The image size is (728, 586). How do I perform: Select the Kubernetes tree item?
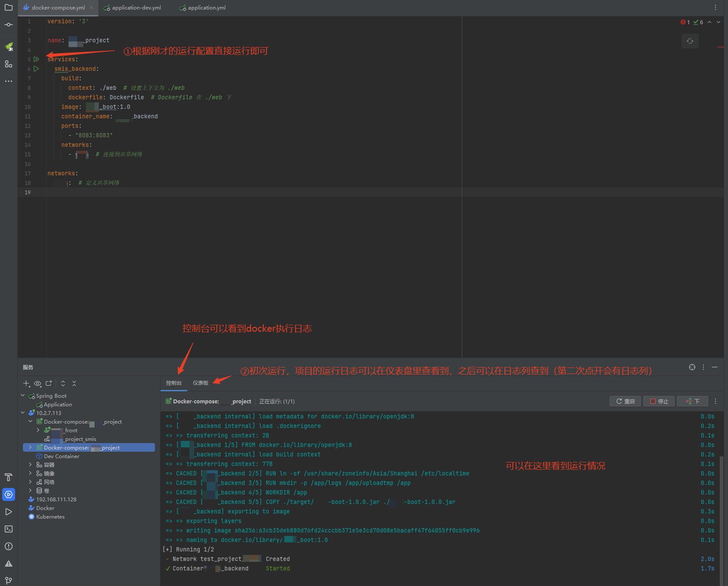[50, 516]
